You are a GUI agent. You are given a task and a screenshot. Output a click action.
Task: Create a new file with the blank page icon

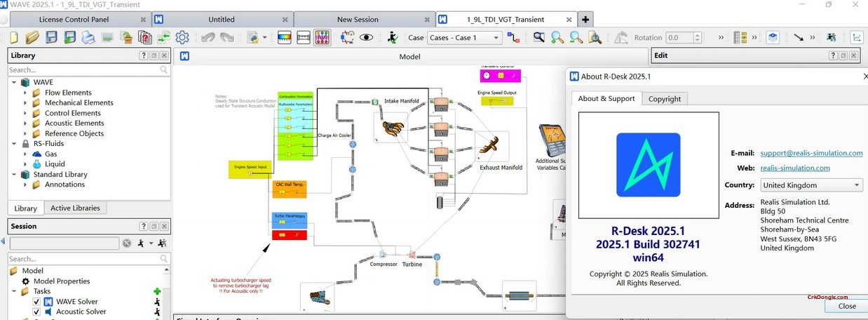click(x=13, y=37)
